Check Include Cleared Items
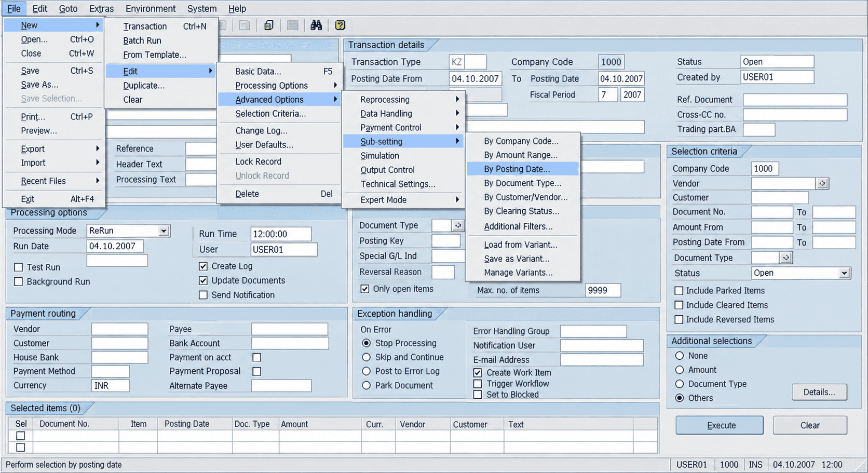The height and width of the screenshot is (473, 868). tap(679, 305)
